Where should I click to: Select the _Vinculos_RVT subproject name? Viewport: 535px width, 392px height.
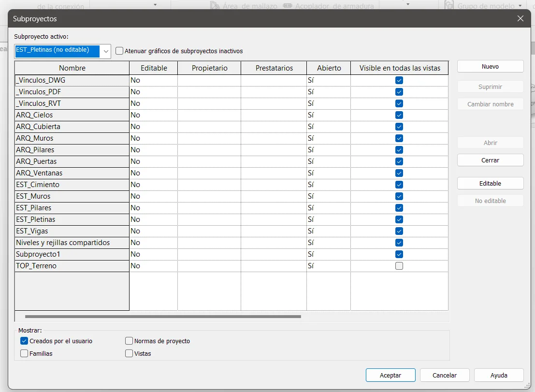click(x=72, y=103)
